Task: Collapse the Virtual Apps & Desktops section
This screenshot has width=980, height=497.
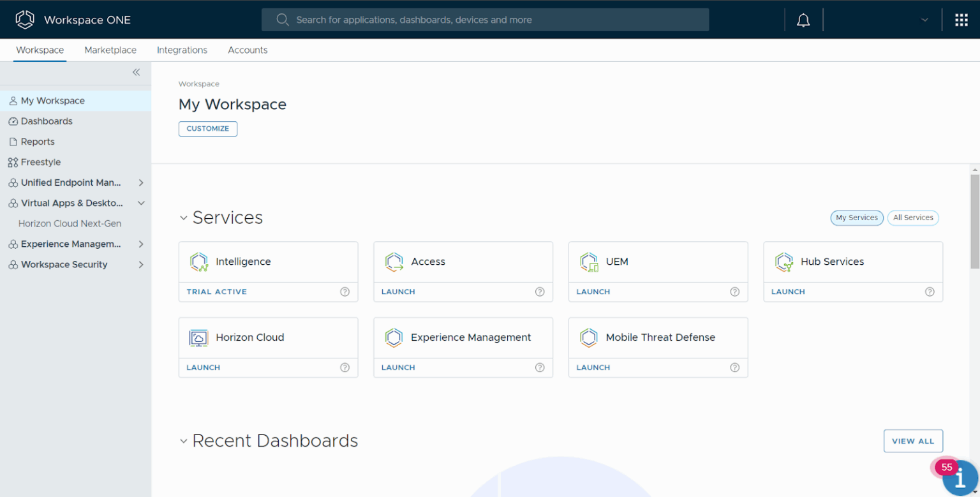Action: (142, 203)
